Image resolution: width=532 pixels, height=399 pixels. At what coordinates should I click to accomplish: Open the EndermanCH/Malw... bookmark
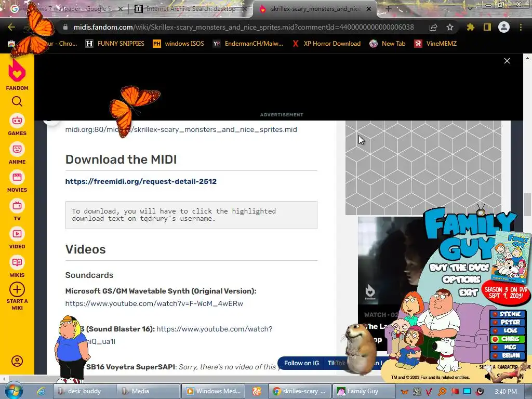point(248,44)
